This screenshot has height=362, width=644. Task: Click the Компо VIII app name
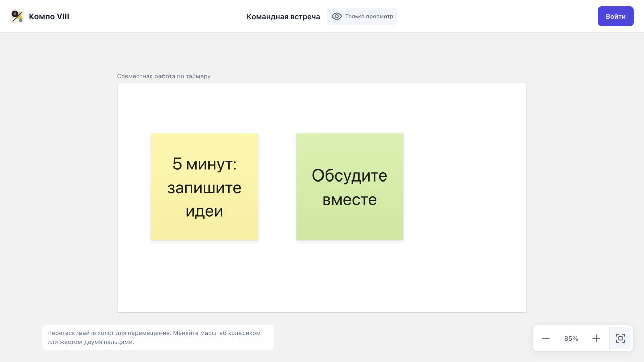tap(49, 16)
